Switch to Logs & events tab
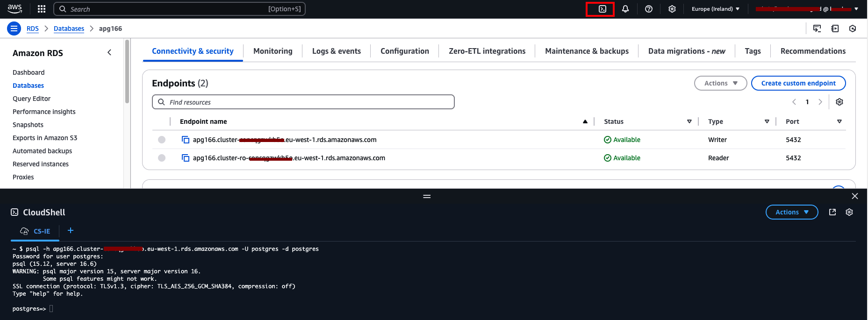The height and width of the screenshot is (320, 868). click(x=337, y=51)
